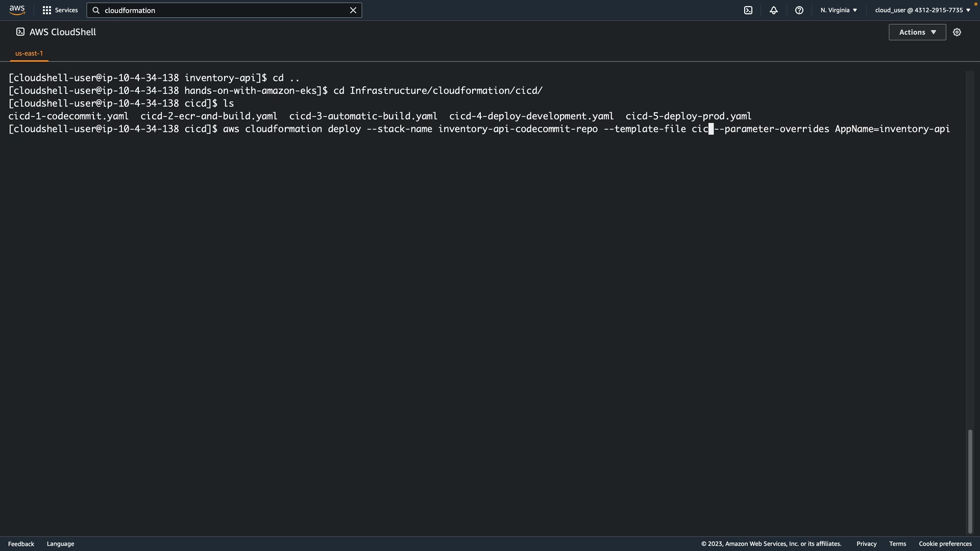The width and height of the screenshot is (980, 551).
Task: Open CloudShell settings gear
Action: pyautogui.click(x=957, y=32)
